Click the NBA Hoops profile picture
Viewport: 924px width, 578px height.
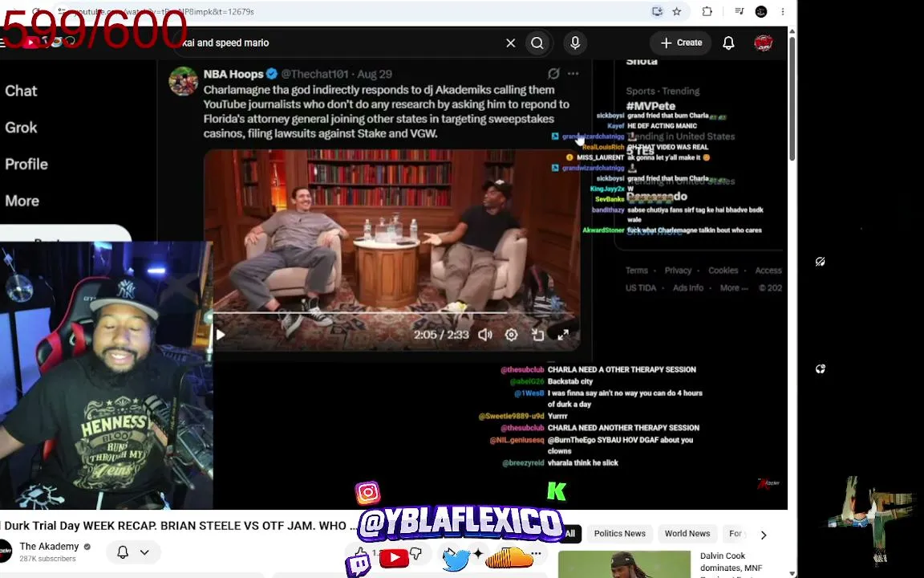coord(183,81)
